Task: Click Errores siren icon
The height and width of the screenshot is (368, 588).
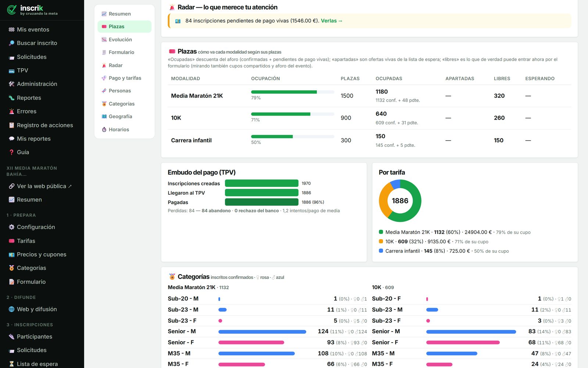Action: click(x=11, y=112)
